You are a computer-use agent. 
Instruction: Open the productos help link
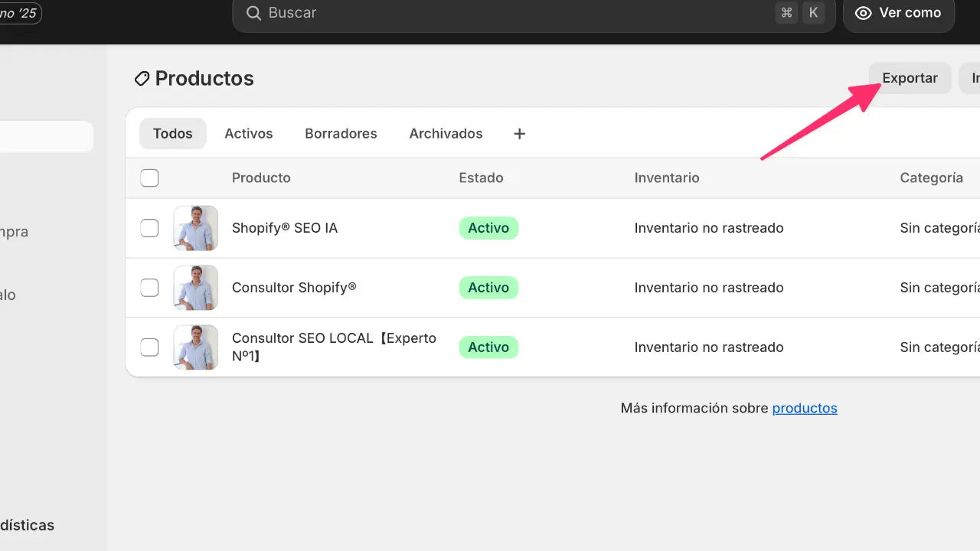(x=804, y=408)
